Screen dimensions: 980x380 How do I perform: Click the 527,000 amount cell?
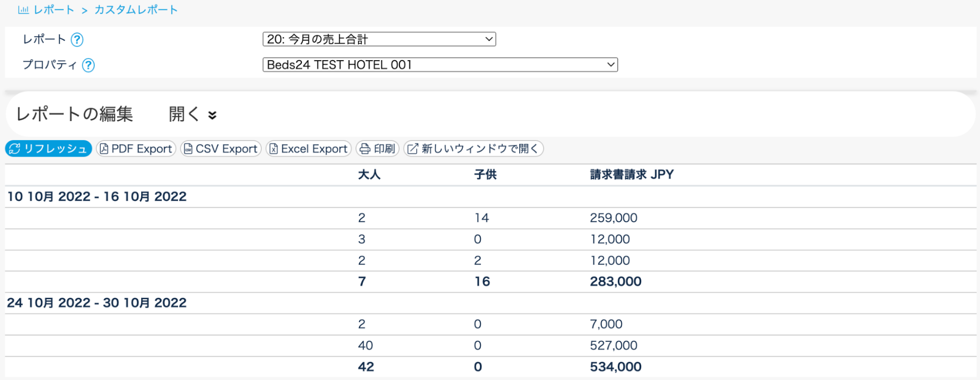(x=613, y=346)
